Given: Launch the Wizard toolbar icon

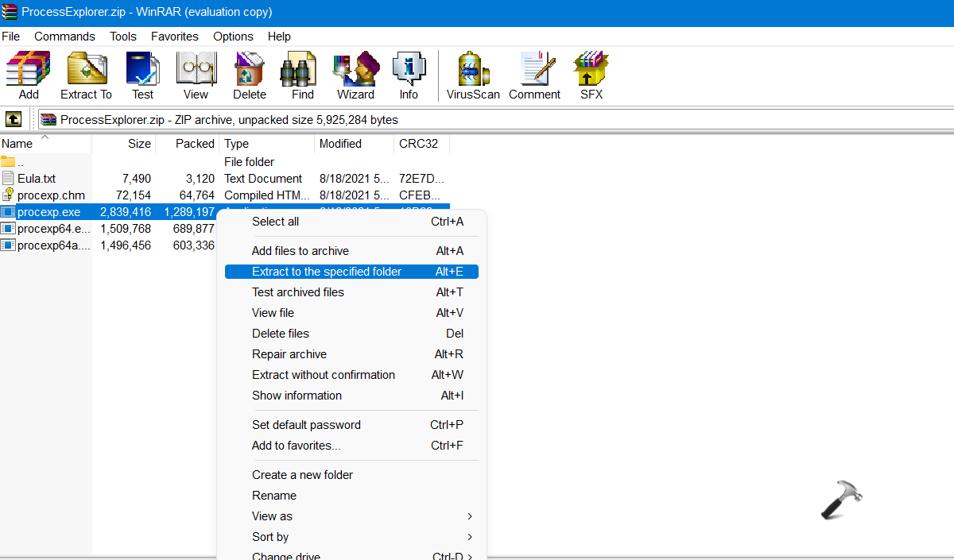Looking at the screenshot, I should [x=355, y=75].
